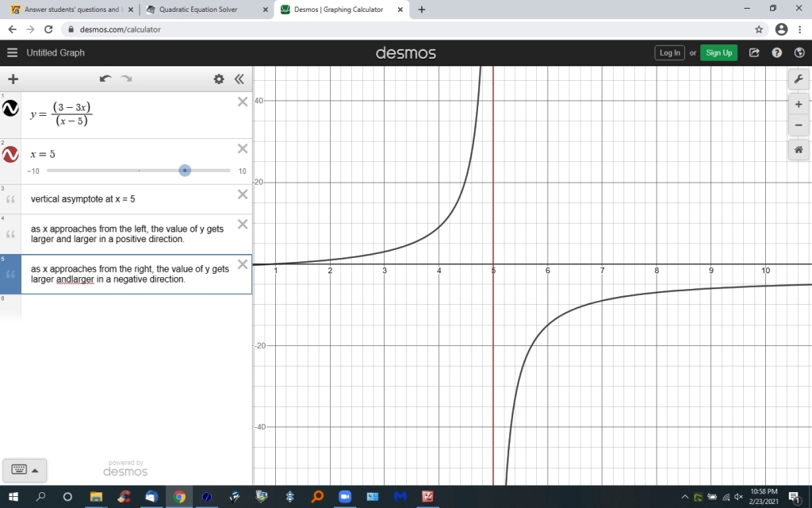Open the Chrome profile menu
This screenshot has width=812, height=508.
[781, 29]
